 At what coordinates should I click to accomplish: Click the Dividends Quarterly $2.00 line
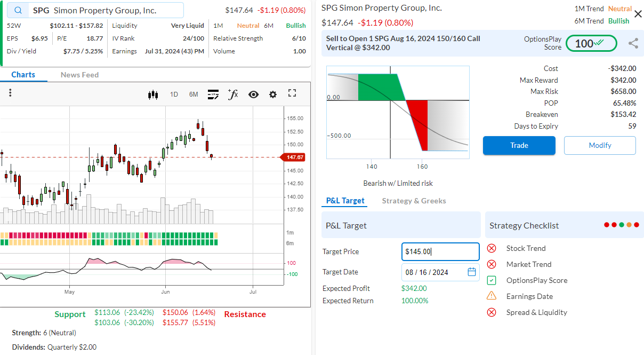tap(54, 347)
